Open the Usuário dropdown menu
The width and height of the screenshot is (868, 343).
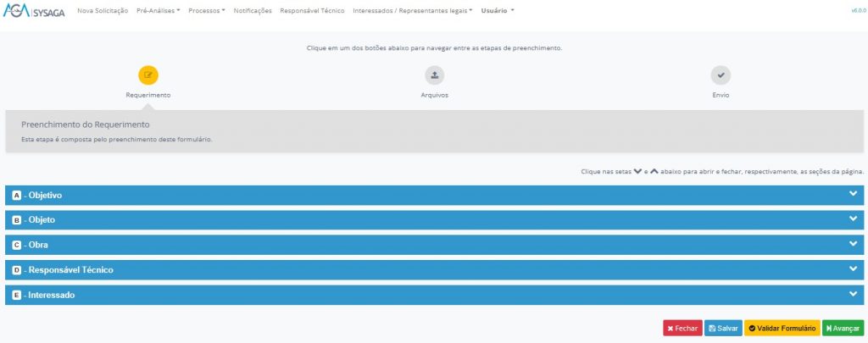pos(497,11)
